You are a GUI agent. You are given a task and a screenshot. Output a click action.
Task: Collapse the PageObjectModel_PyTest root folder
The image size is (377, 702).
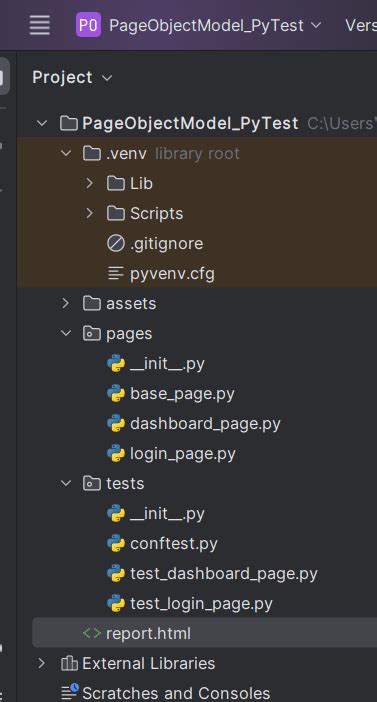(x=42, y=124)
